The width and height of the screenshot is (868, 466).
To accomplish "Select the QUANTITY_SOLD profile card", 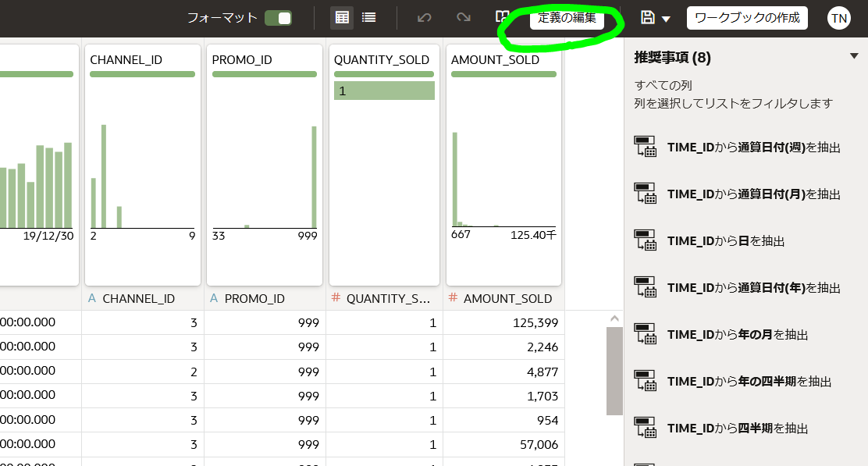I will coord(384,165).
